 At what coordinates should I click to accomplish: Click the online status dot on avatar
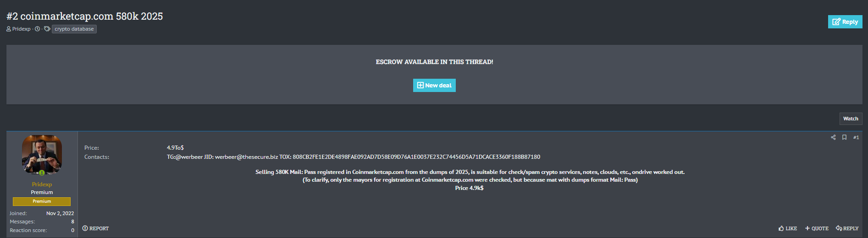(42, 173)
